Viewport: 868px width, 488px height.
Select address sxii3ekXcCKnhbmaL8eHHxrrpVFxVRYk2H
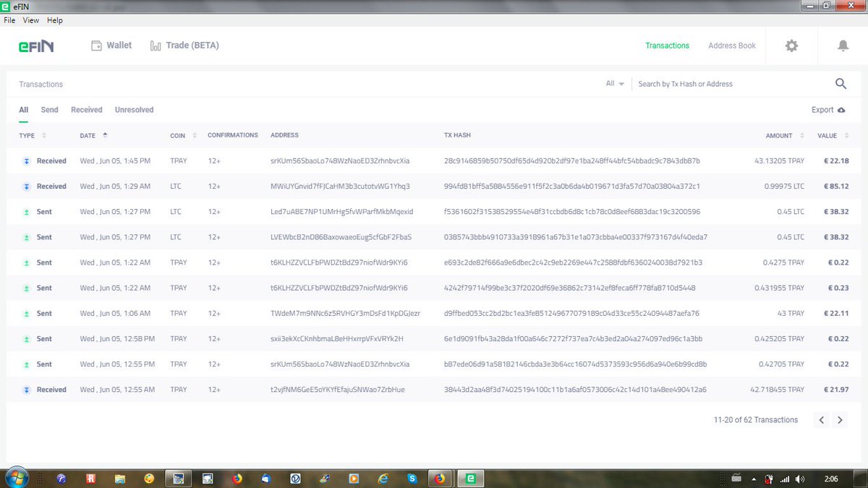coord(336,338)
